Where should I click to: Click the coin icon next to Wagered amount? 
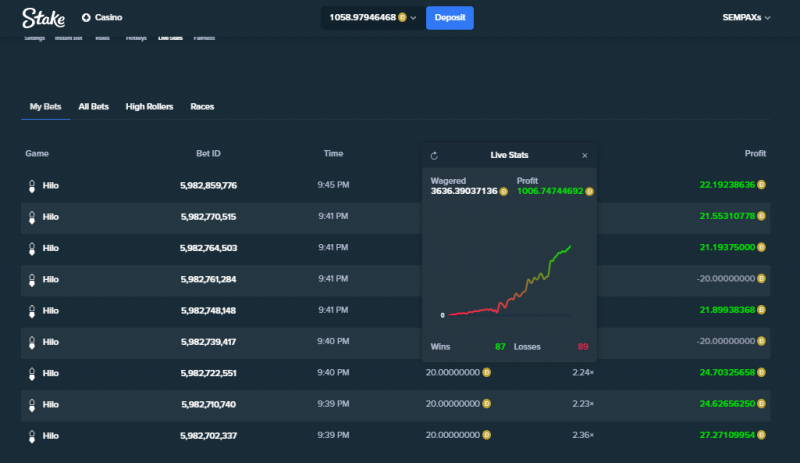(x=504, y=191)
